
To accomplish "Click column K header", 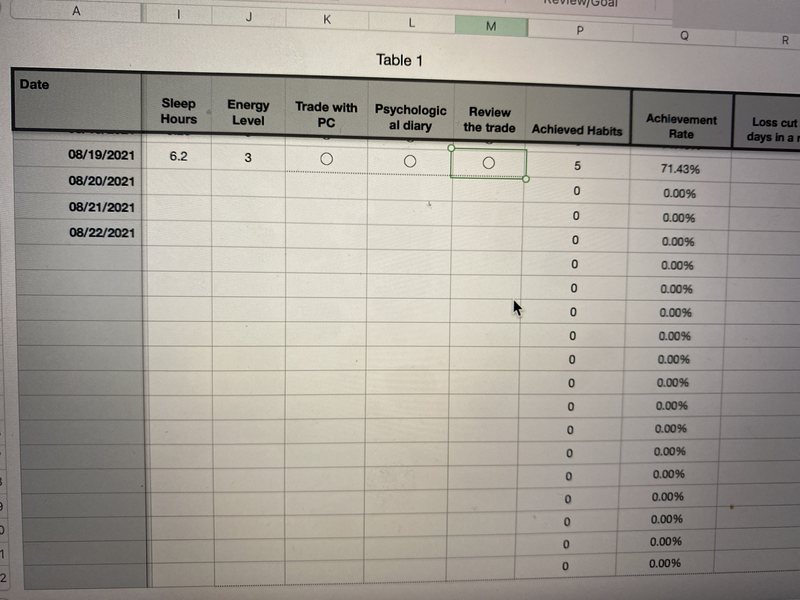I will click(x=327, y=19).
